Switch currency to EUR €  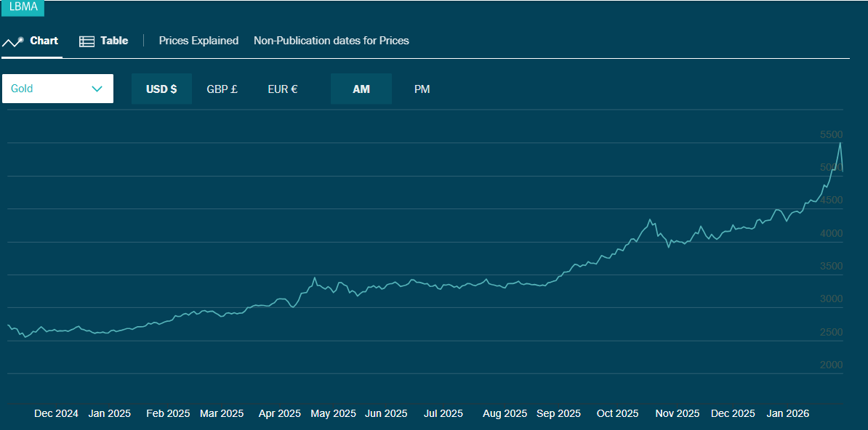[282, 89]
